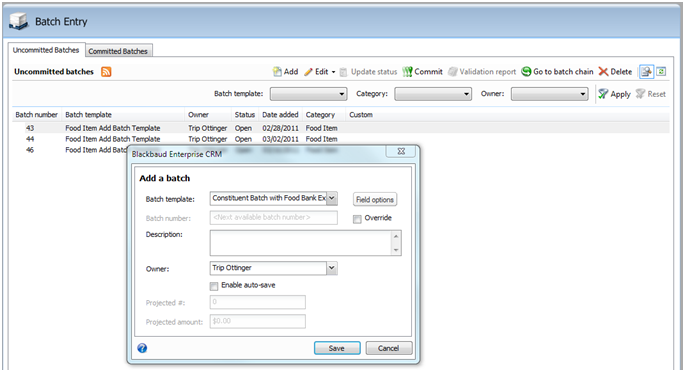Click the Save button

(337, 348)
